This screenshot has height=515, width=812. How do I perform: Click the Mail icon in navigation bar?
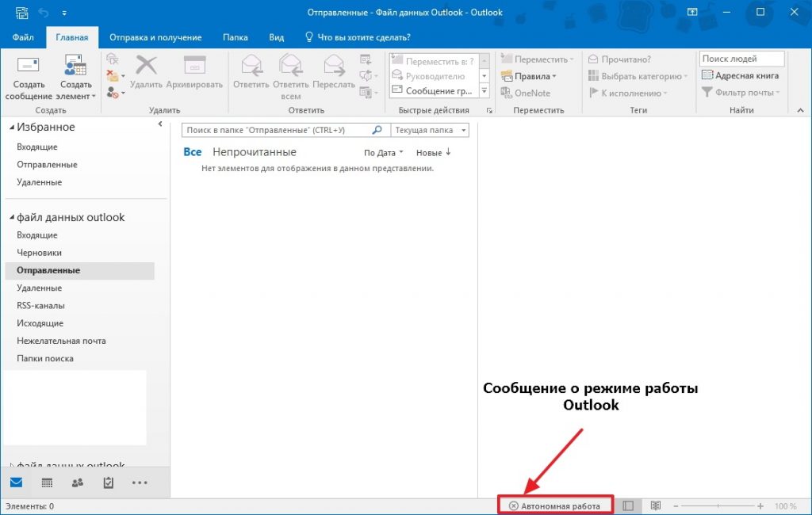click(16, 483)
